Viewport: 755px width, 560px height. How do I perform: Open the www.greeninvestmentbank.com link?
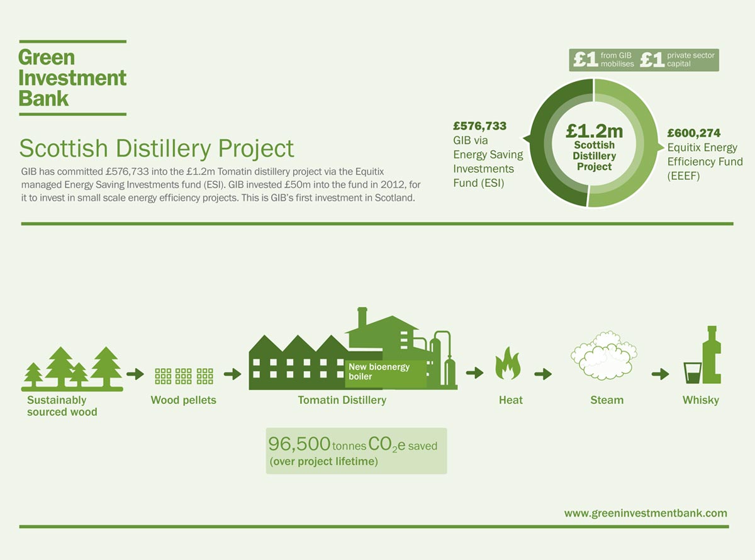pos(646,513)
